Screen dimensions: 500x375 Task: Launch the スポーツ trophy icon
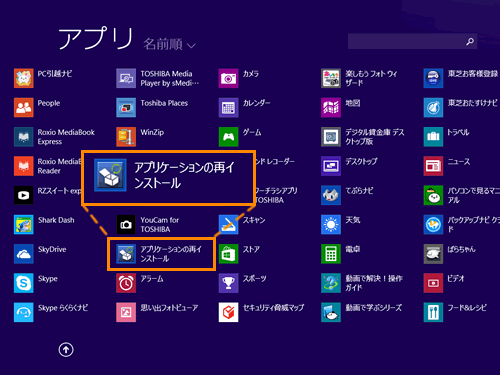tap(228, 283)
